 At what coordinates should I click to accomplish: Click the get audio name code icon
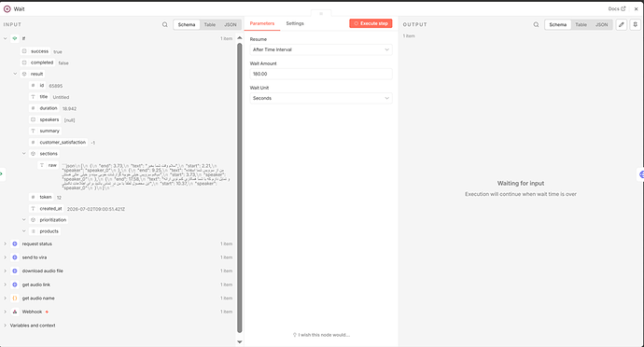coord(15,298)
